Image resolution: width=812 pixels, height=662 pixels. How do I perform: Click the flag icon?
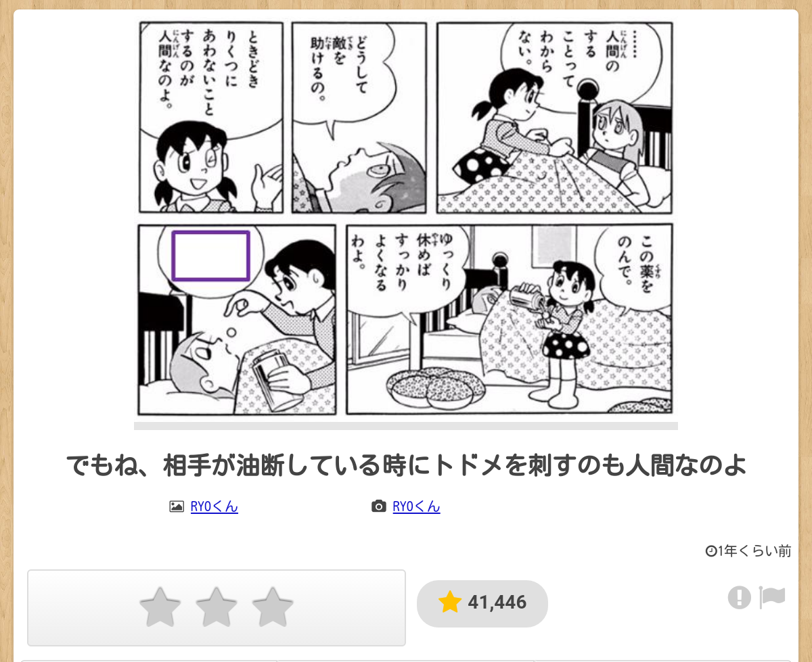[x=772, y=597]
